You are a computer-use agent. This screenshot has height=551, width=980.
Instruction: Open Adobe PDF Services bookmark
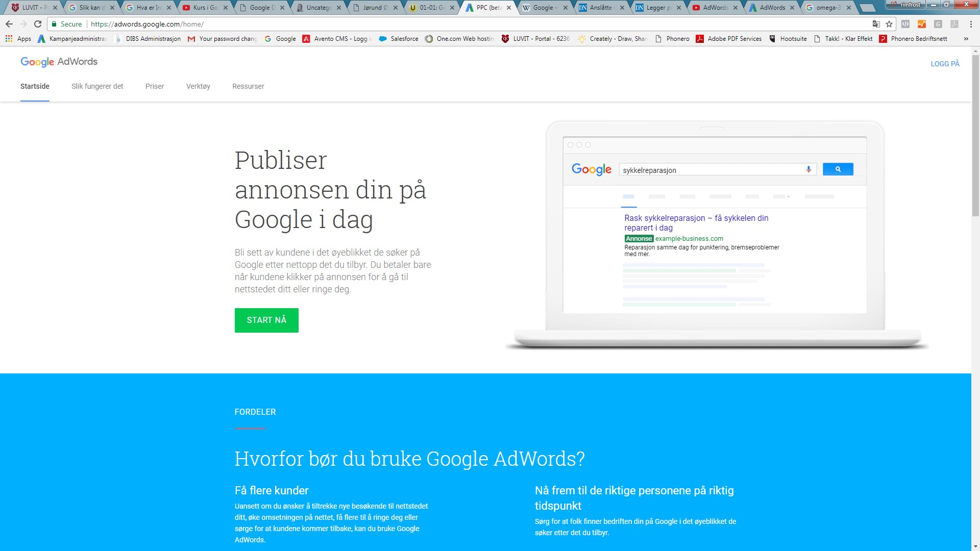(x=729, y=39)
